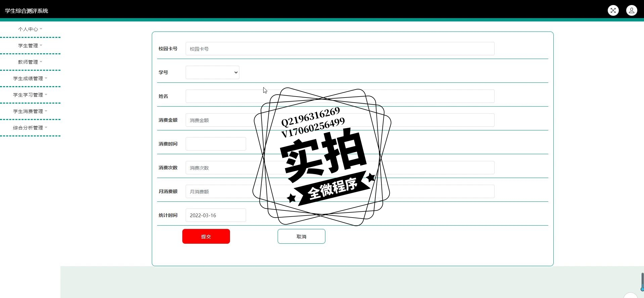644x298 pixels.
Task: Expand the 学生成绩管理 menu
Action: click(x=30, y=78)
